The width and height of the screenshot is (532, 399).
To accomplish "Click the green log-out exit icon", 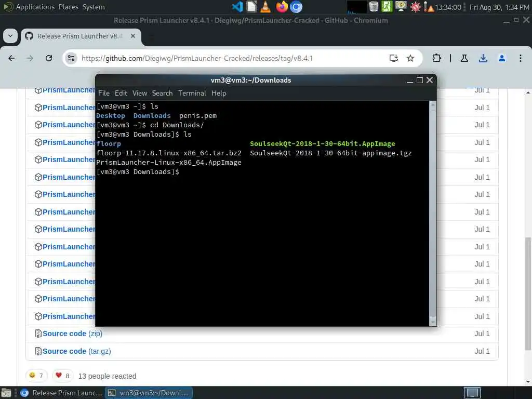I will (387, 7).
